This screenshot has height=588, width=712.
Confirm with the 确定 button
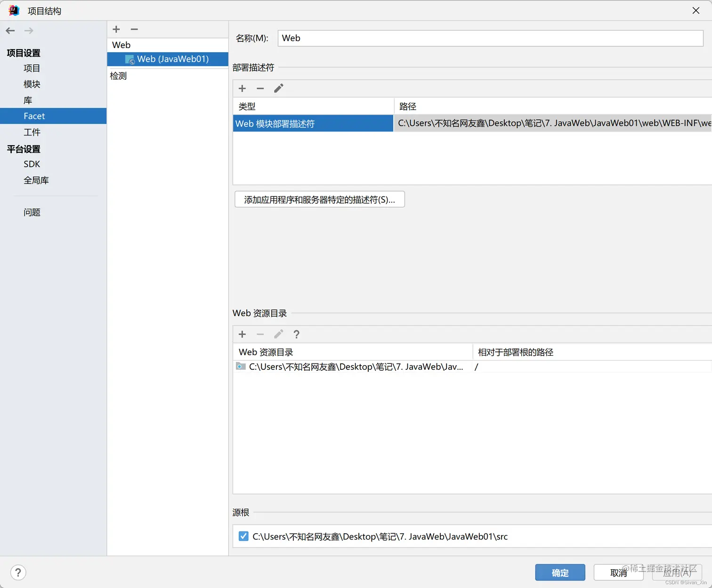coord(560,572)
